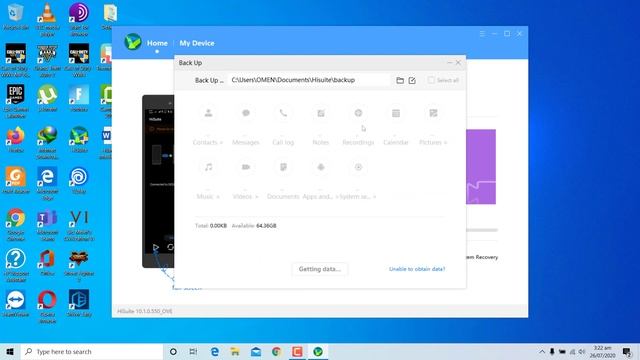Open the Microsoft Edge desktop shortcut
The image size is (640, 360).
(x=47, y=183)
